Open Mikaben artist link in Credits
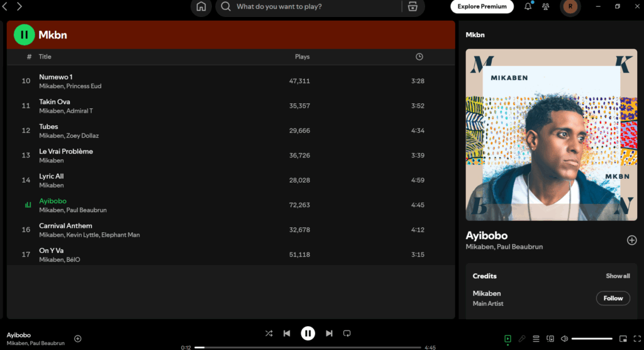Viewport: 644px width, 350px height. pos(486,293)
